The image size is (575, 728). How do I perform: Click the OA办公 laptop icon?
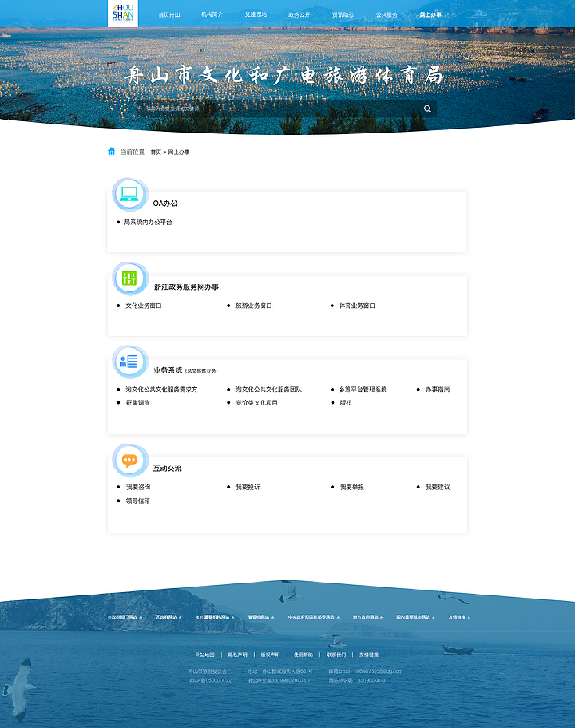129,194
